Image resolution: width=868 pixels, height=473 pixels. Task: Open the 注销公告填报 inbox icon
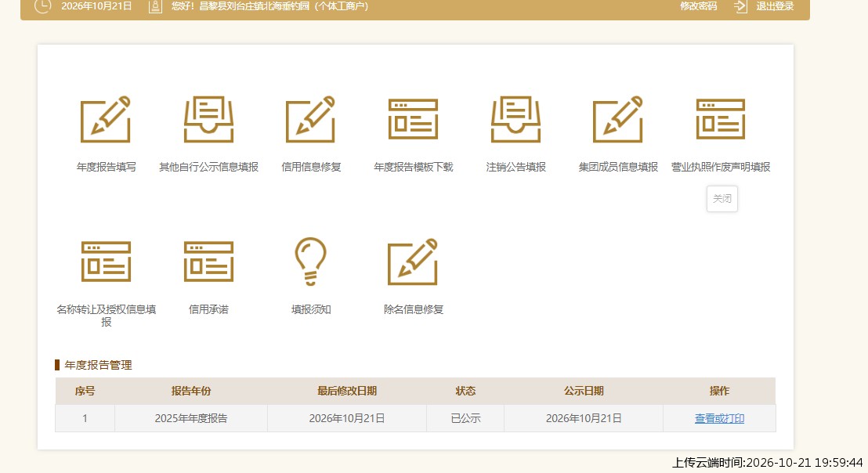[x=516, y=119]
